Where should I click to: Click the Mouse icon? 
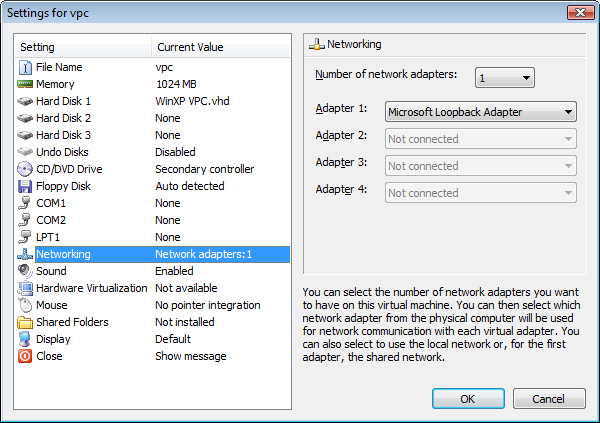pos(25,305)
